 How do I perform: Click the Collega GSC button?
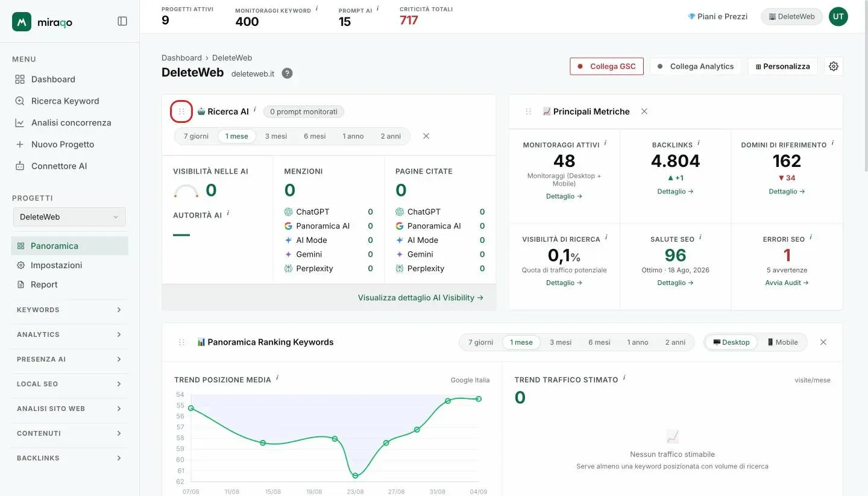(x=606, y=66)
